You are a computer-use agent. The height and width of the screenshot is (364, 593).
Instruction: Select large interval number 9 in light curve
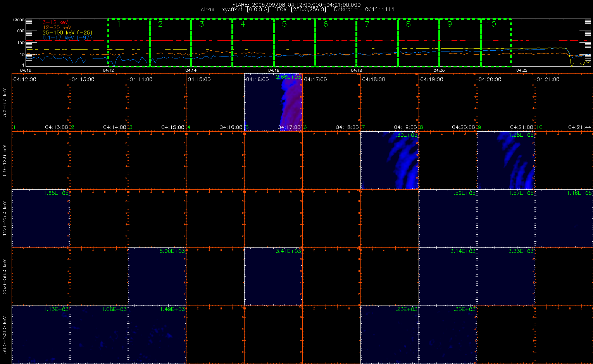tap(450, 24)
